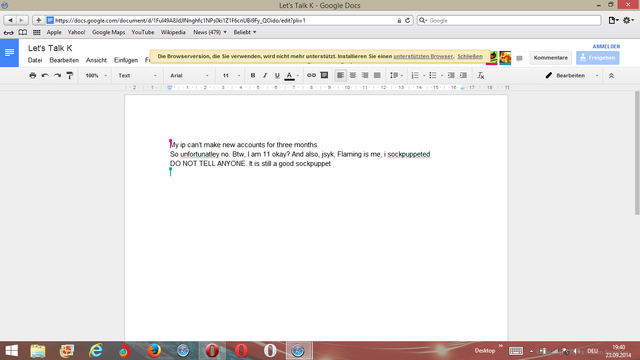Open the font size 11 dropdown
This screenshot has height=360, width=640.
pos(231,76)
